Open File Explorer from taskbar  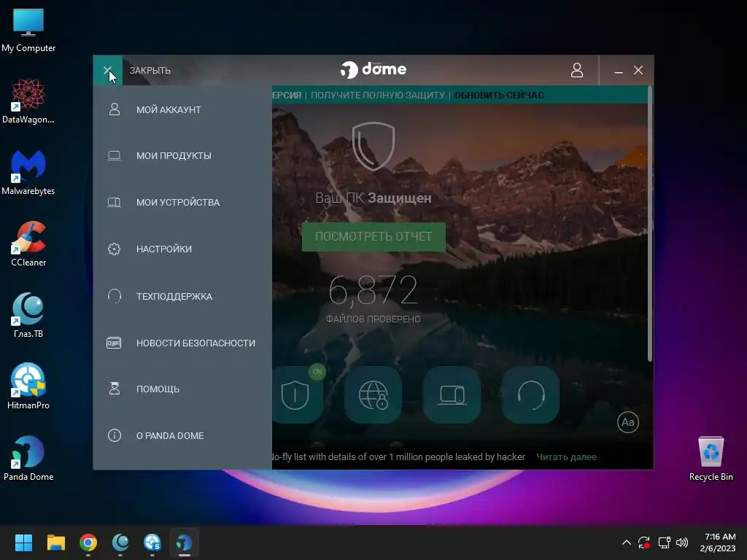[x=55, y=542]
